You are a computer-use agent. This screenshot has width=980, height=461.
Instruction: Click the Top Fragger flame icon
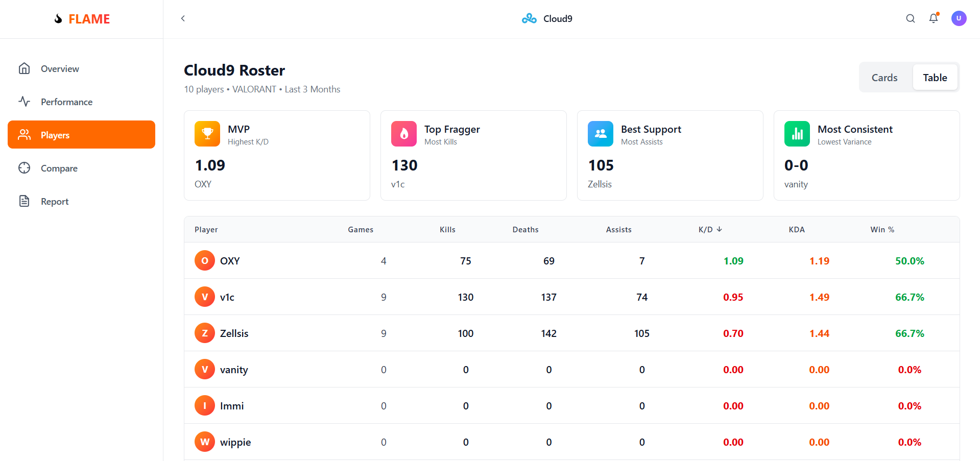click(x=404, y=134)
